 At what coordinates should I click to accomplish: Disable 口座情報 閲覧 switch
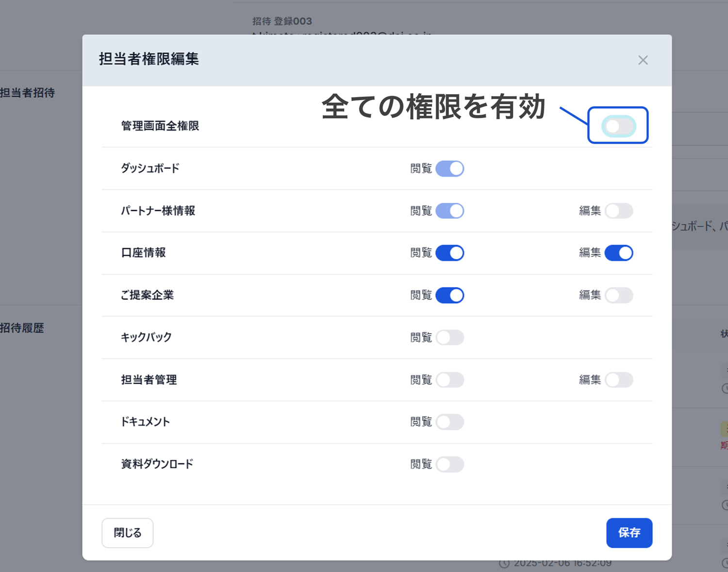[450, 253]
